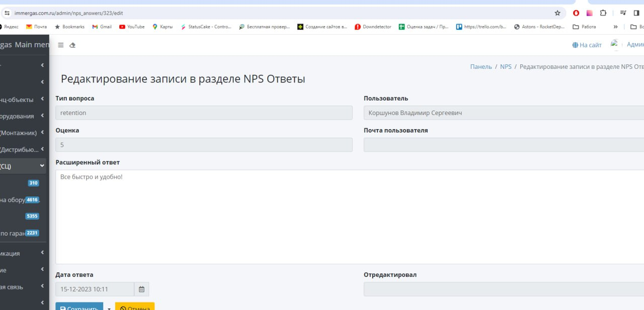The image size is (644, 310).
Task: Click the 'Тип вопроса' field with retention
Action: point(204,113)
